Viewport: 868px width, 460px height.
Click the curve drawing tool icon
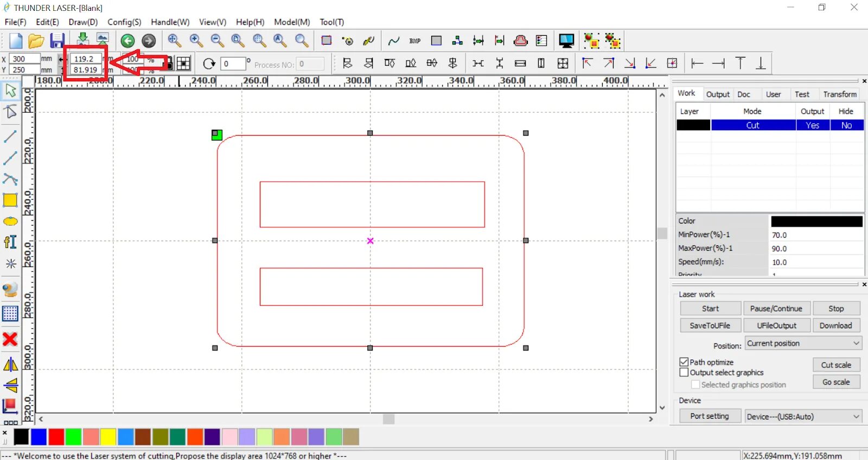point(394,41)
